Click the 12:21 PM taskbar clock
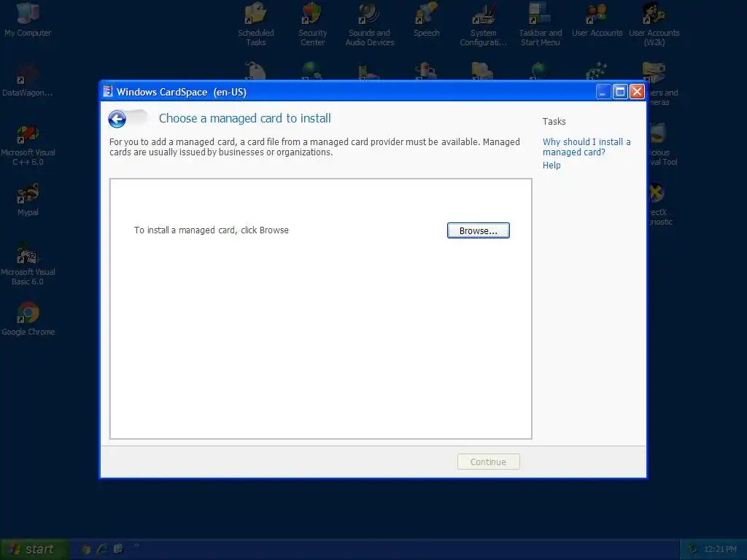Image resolution: width=747 pixels, height=560 pixels. [x=720, y=550]
